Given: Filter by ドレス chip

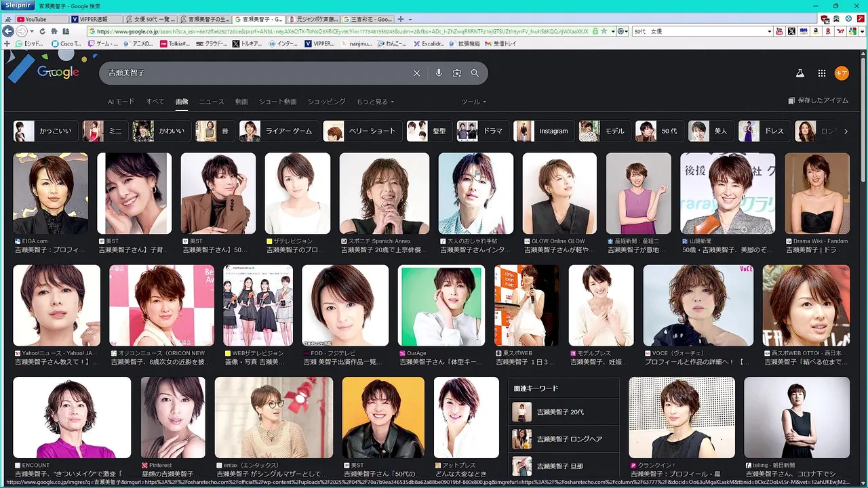Looking at the screenshot, I should pyautogui.click(x=764, y=131).
